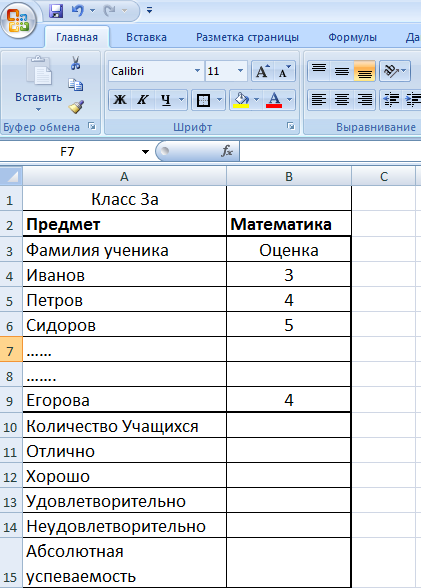Align text to top of cell

(x=319, y=71)
